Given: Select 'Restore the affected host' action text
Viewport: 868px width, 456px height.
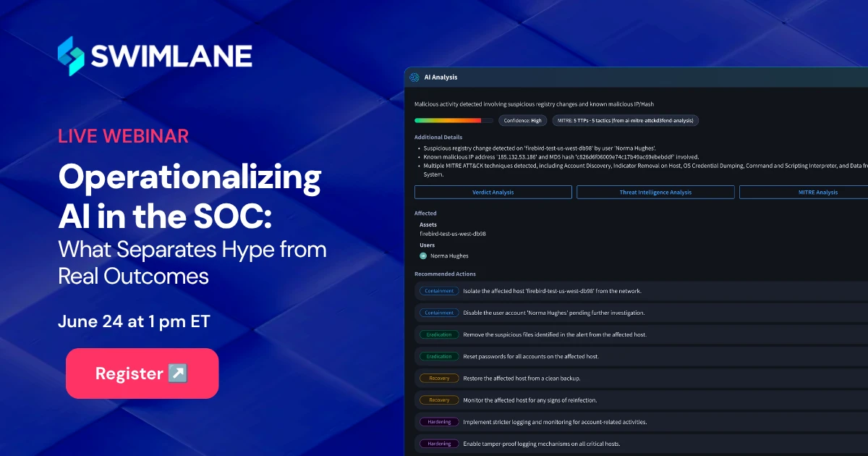Looking at the screenshot, I should pos(522,378).
